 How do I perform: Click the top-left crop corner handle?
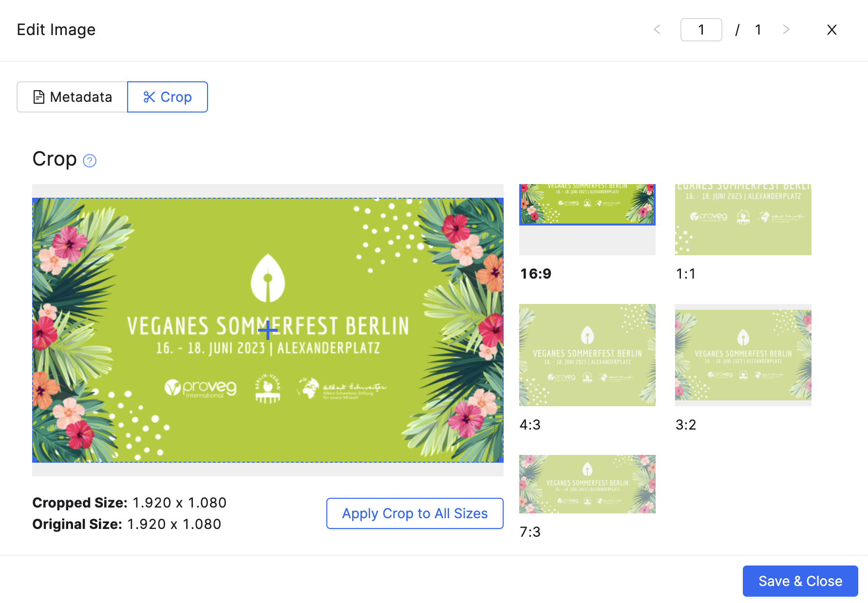pos(34,200)
